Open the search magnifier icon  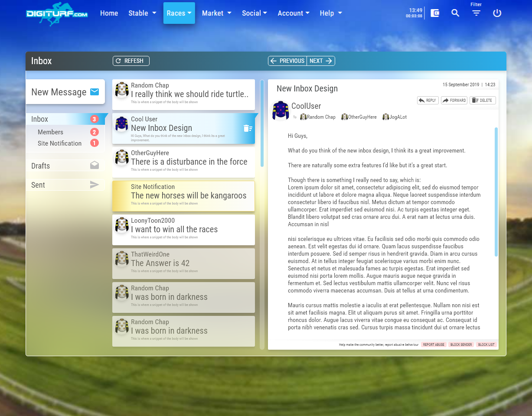455,13
